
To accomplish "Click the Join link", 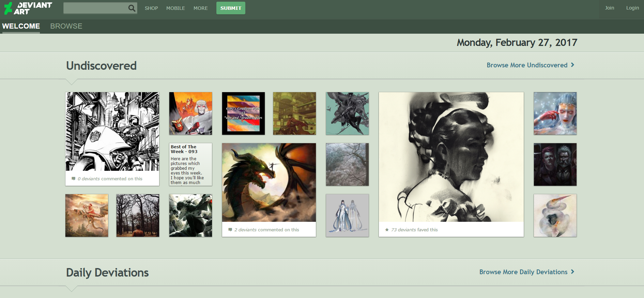I will [x=610, y=8].
